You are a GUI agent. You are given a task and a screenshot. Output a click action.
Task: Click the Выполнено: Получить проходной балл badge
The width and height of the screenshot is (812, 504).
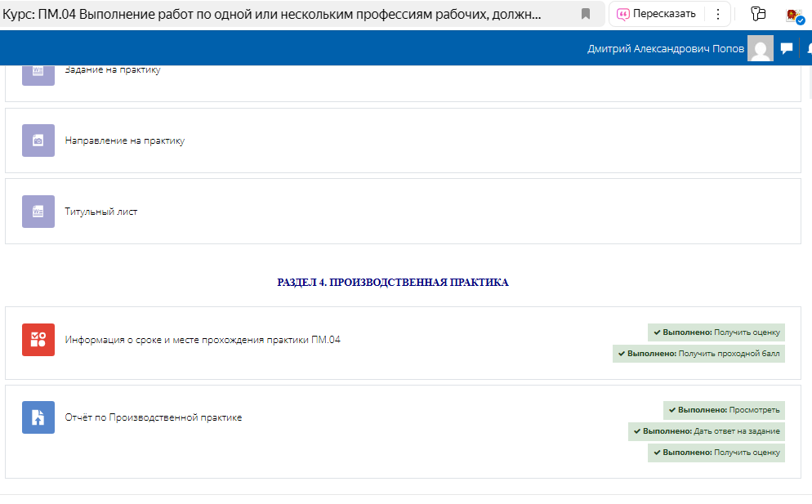[698, 354]
